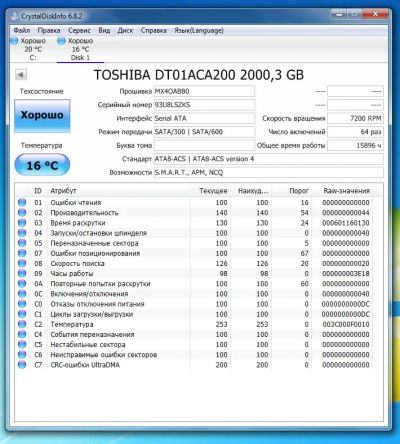Open the Файл menu
The width and height of the screenshot is (400, 444).
[22, 30]
